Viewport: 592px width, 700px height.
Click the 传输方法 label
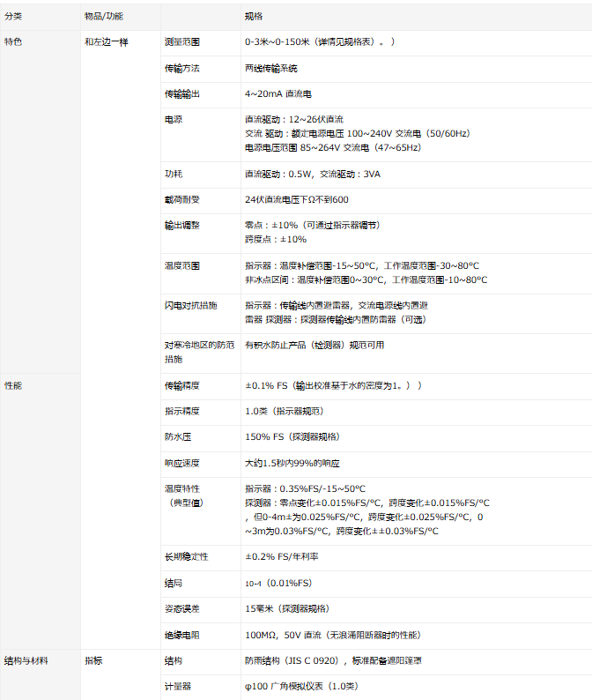pyautogui.click(x=182, y=68)
